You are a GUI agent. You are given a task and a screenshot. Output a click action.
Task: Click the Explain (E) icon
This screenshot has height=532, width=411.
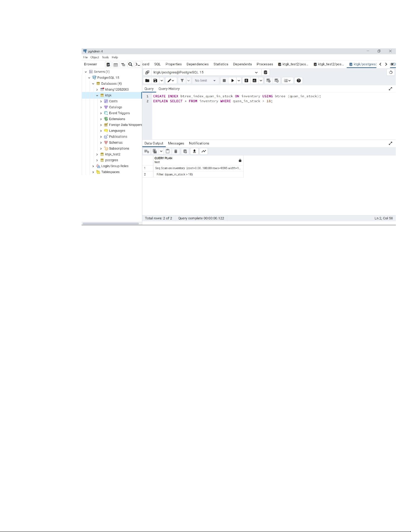[x=246, y=81]
